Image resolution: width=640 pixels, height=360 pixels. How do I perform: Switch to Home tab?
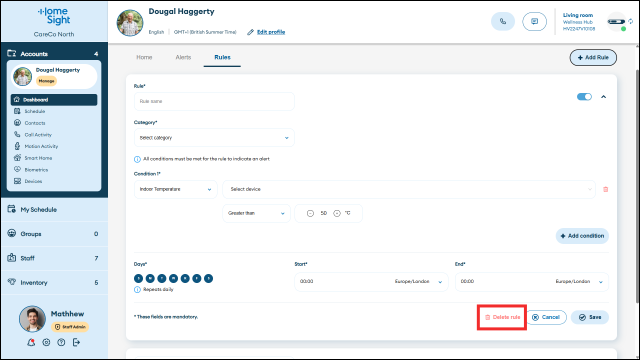point(144,58)
